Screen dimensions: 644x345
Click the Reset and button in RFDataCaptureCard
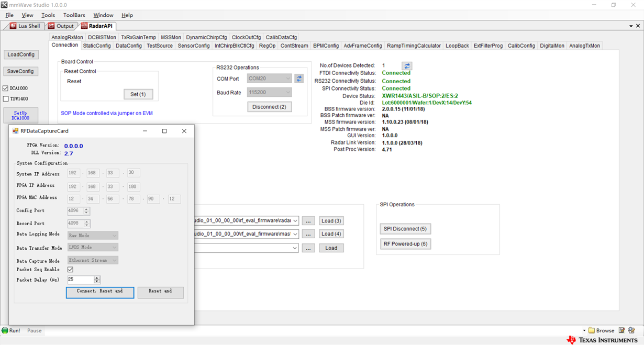pos(160,292)
